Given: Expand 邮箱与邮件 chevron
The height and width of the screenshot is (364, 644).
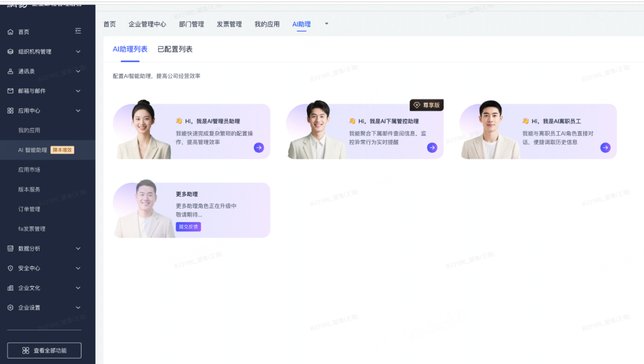Looking at the screenshot, I should point(78,91).
